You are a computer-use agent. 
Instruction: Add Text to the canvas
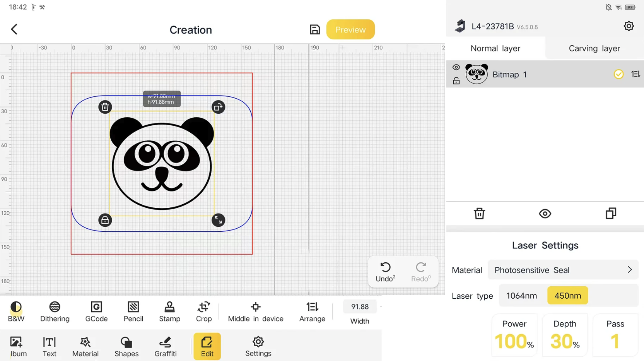49,347
